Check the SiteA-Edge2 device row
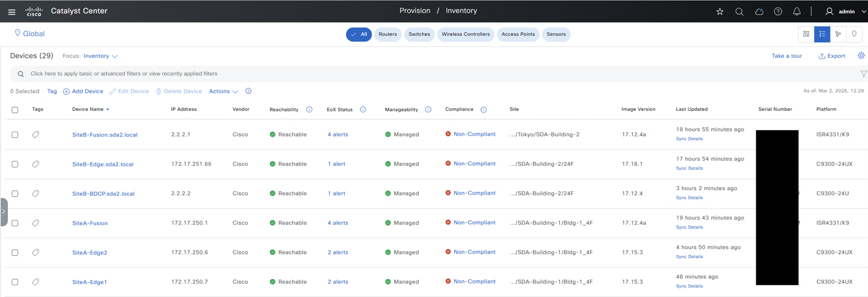Screen dimensions: 868x297 coord(15,252)
